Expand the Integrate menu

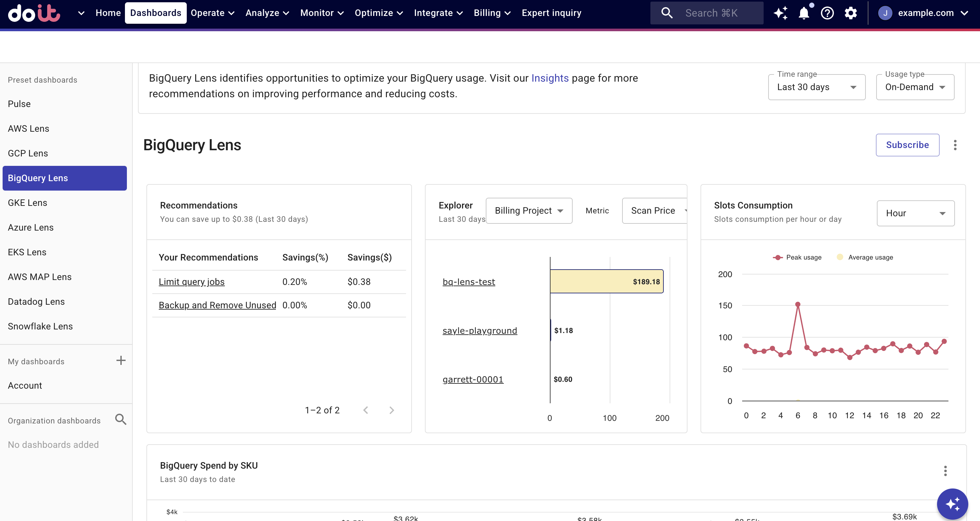tap(438, 13)
